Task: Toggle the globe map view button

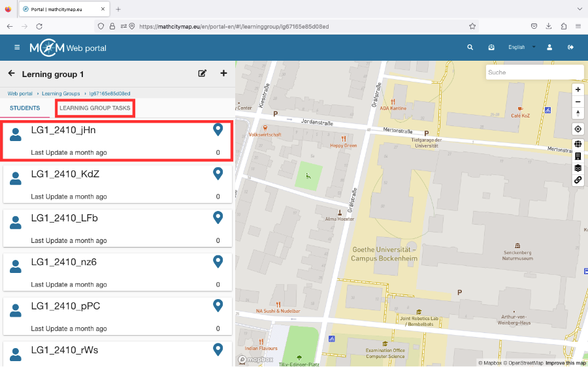Action: pos(578,144)
